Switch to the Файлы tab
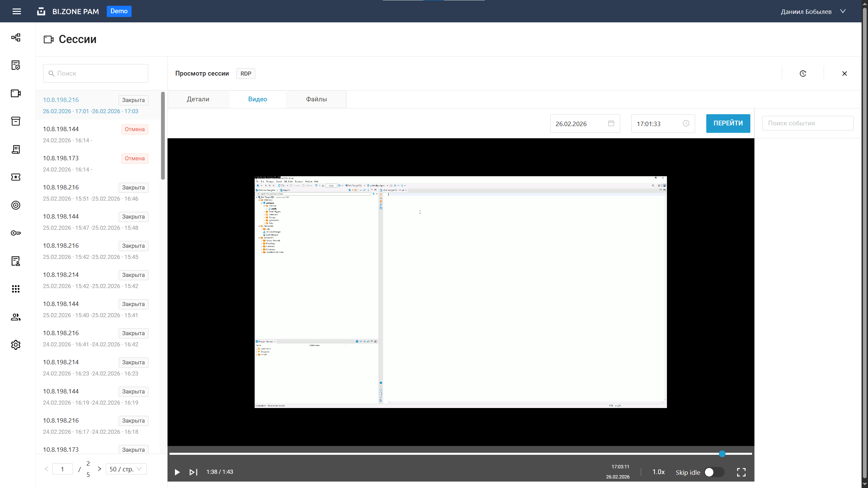Screen dimensions: 868x488 click(316, 99)
